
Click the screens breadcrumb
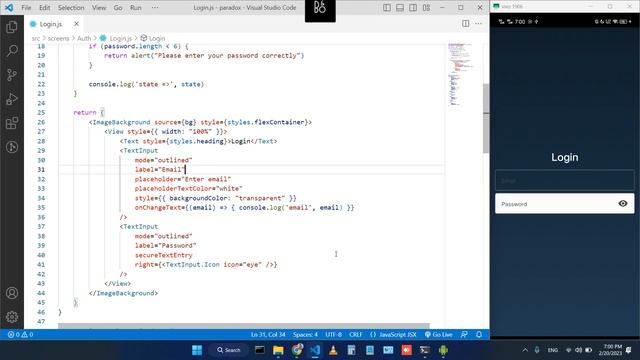point(58,38)
